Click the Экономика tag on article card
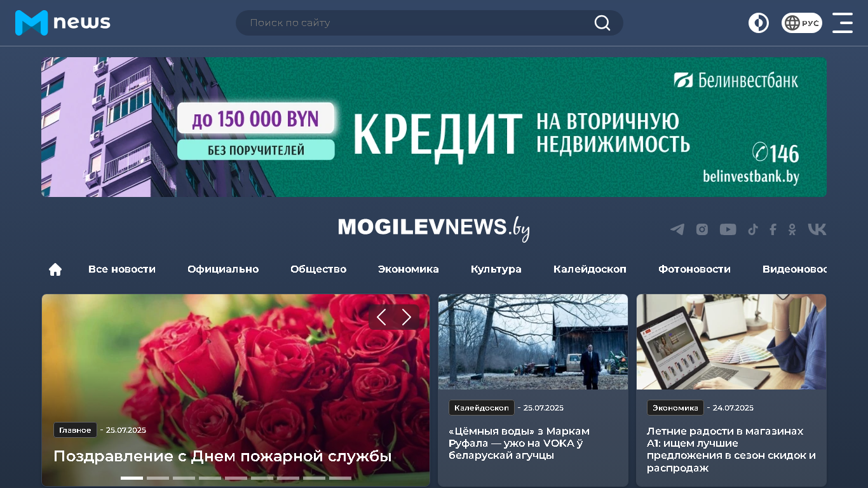This screenshot has width=868, height=488. tap(675, 408)
